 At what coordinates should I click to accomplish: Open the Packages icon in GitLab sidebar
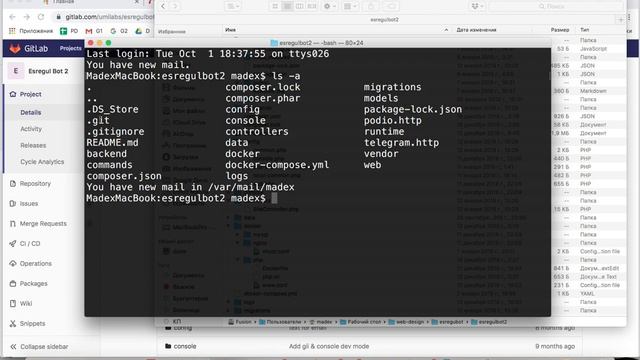tap(13, 284)
